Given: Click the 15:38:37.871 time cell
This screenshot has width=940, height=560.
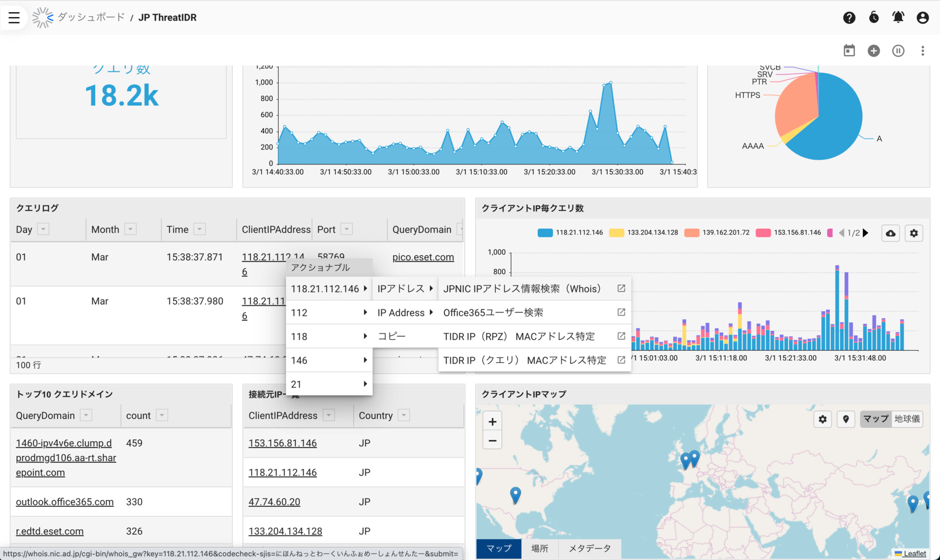Looking at the screenshot, I should [195, 257].
